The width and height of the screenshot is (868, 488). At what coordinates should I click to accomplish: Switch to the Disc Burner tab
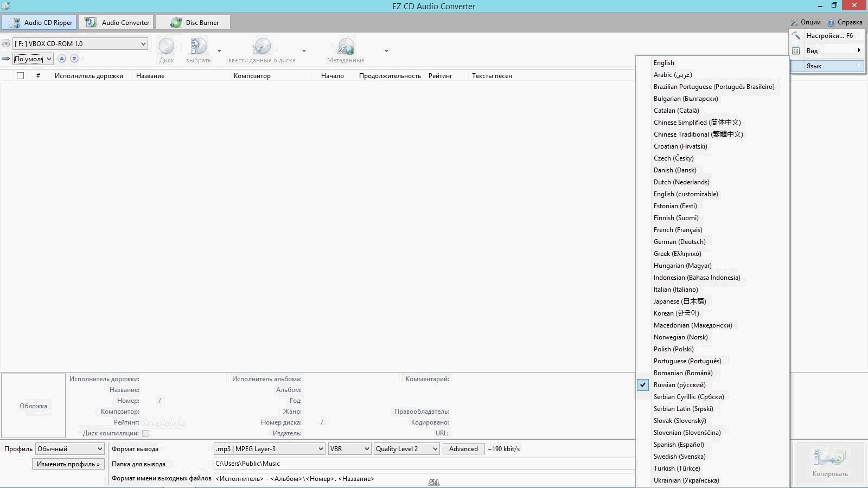pyautogui.click(x=193, y=23)
